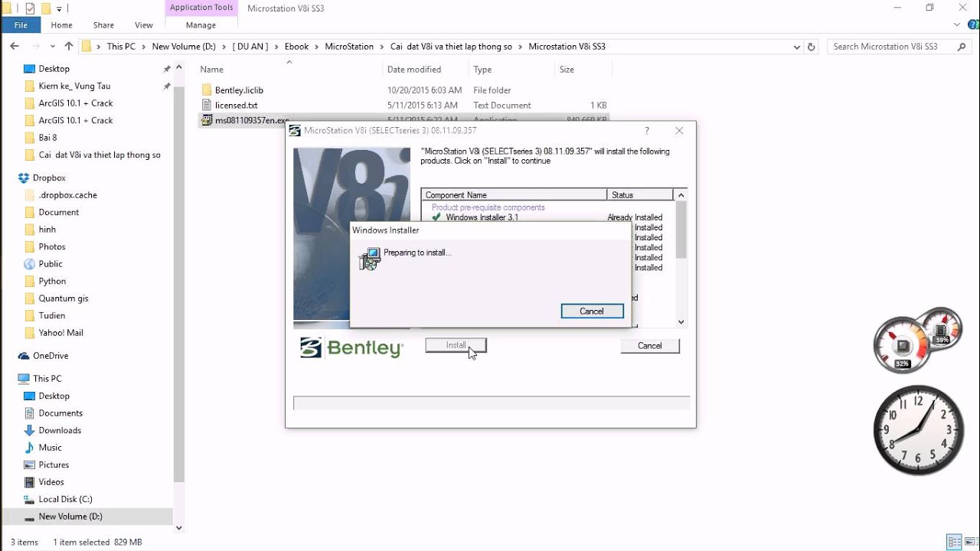Sort by the Name column header
The width and height of the screenshot is (980, 551).
click(212, 70)
